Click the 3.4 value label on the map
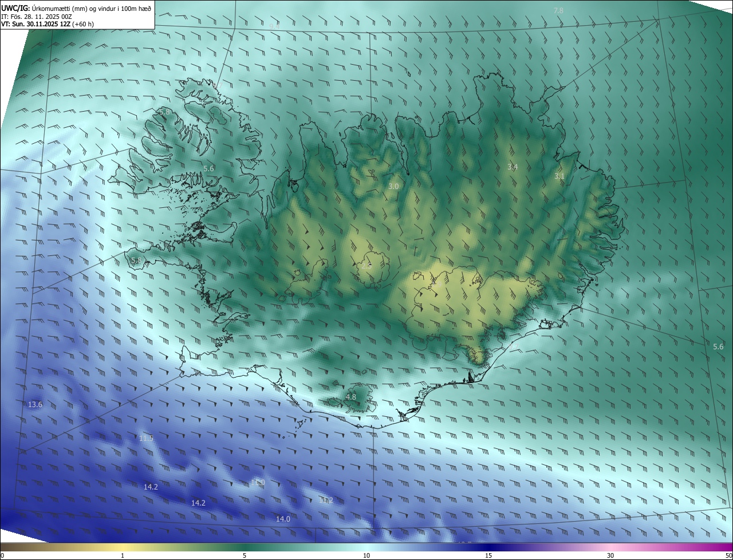 513,167
